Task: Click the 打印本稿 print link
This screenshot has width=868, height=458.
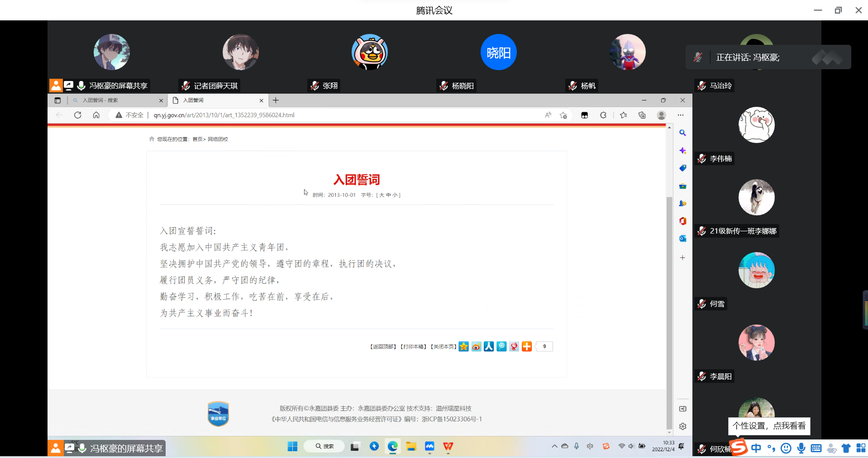Action: tap(413, 347)
